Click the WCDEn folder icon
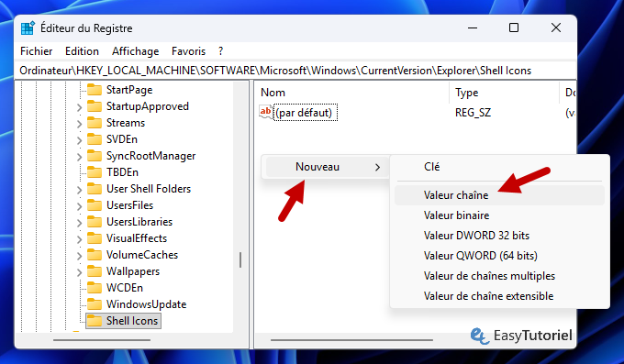The width and height of the screenshot is (624, 364). [x=95, y=288]
